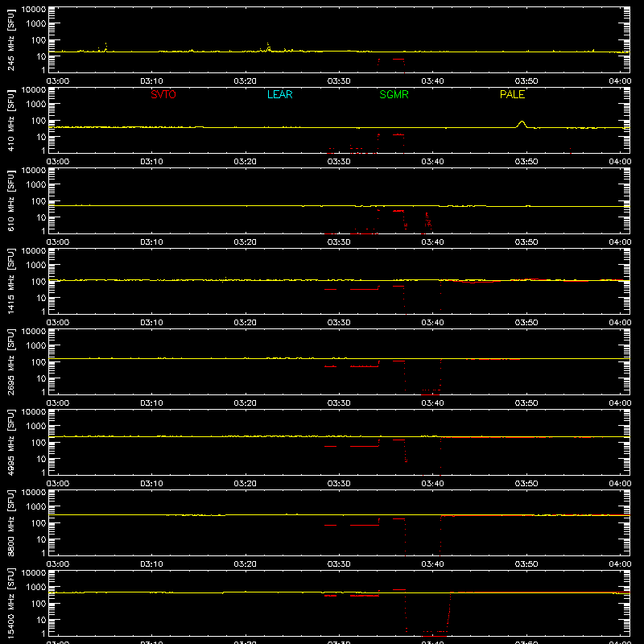Click the 245 MHz [SFU] axis title
Viewport: 644px width, 644px height.
(x=10, y=39)
